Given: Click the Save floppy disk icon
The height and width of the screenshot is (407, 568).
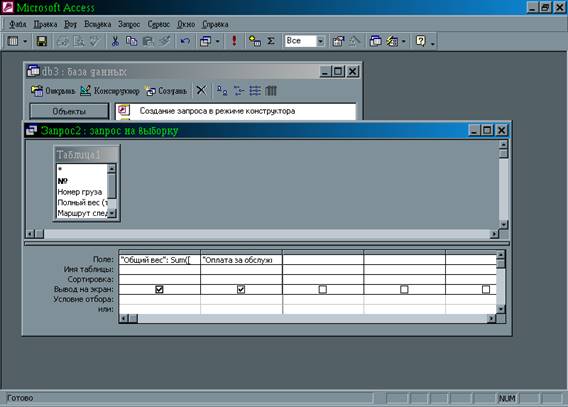Looking at the screenshot, I should 42,41.
